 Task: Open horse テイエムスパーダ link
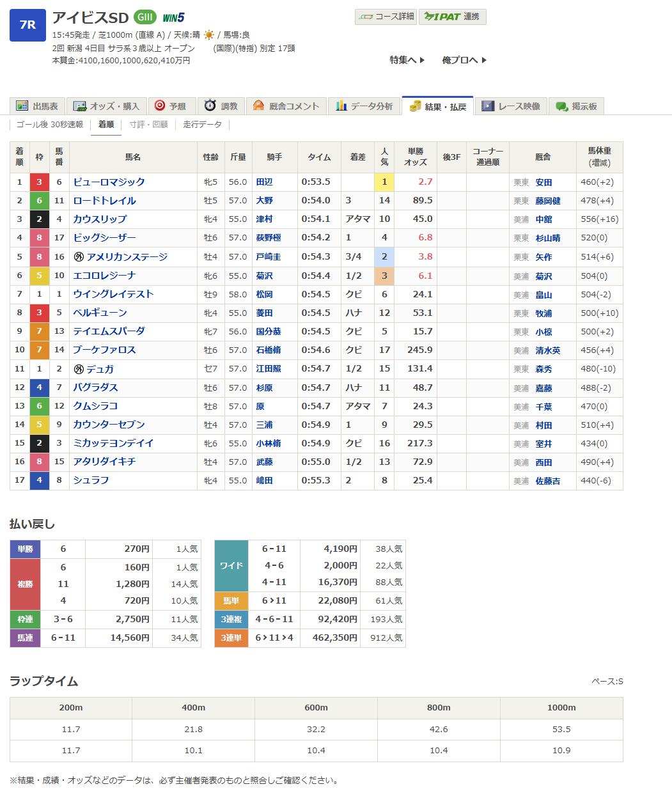109,331
